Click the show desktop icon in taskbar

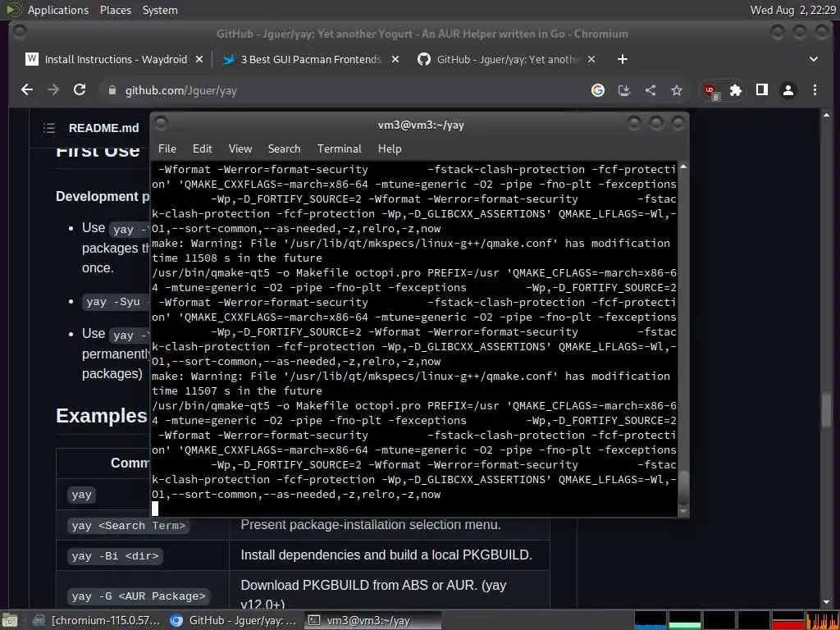[10, 620]
